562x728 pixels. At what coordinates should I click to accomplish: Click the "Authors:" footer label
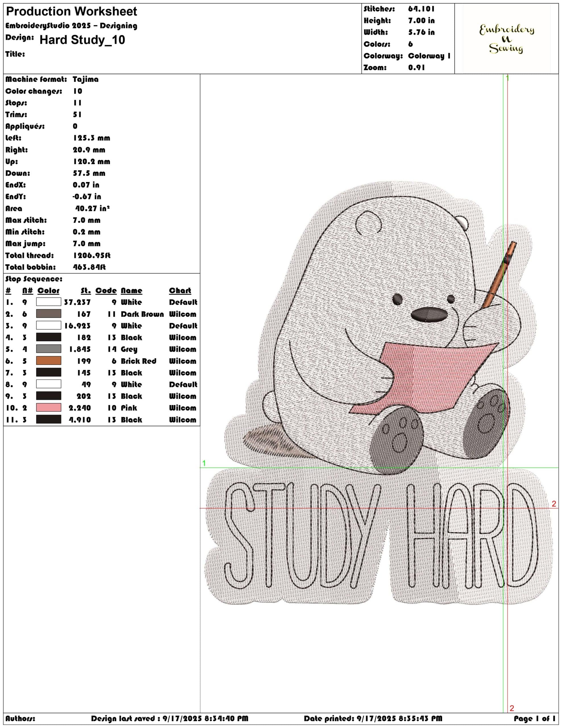coord(20,718)
